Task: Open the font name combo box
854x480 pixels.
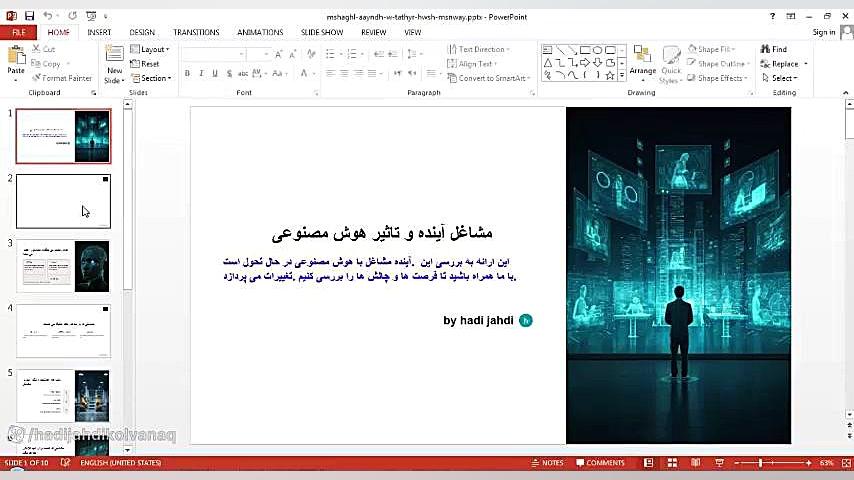Action: click(x=213, y=54)
